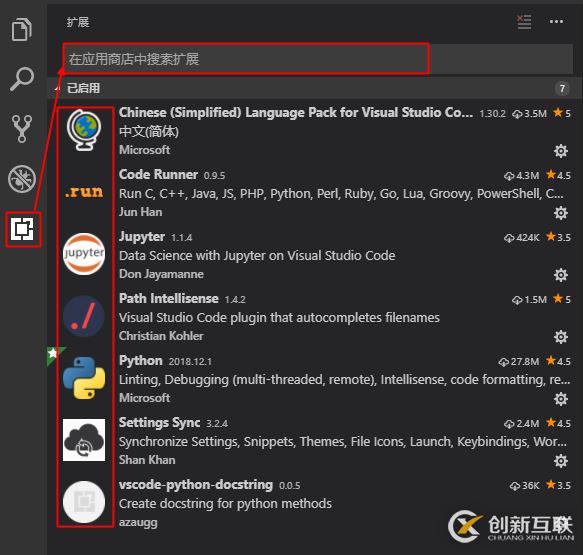
Task: Open the Extensions view icon
Action: pyautogui.click(x=23, y=229)
